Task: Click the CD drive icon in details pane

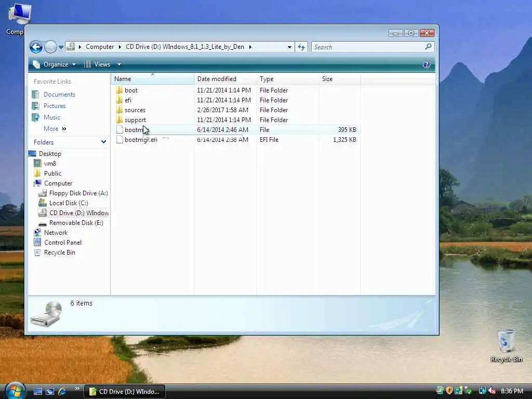Action: pyautogui.click(x=46, y=314)
